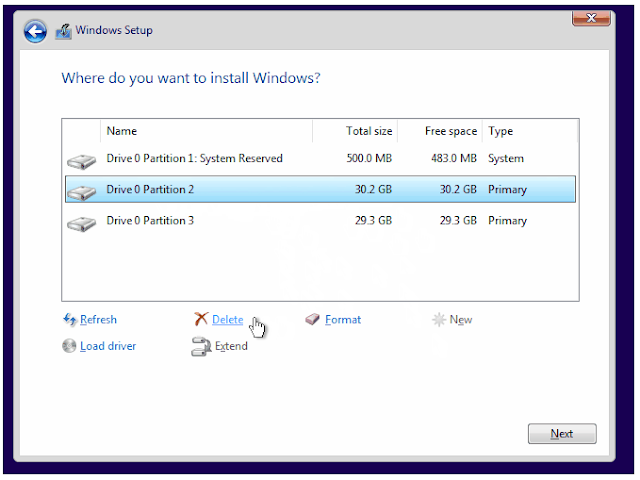Go back using the blue arrow button
The height and width of the screenshot is (480, 640).
35,31
